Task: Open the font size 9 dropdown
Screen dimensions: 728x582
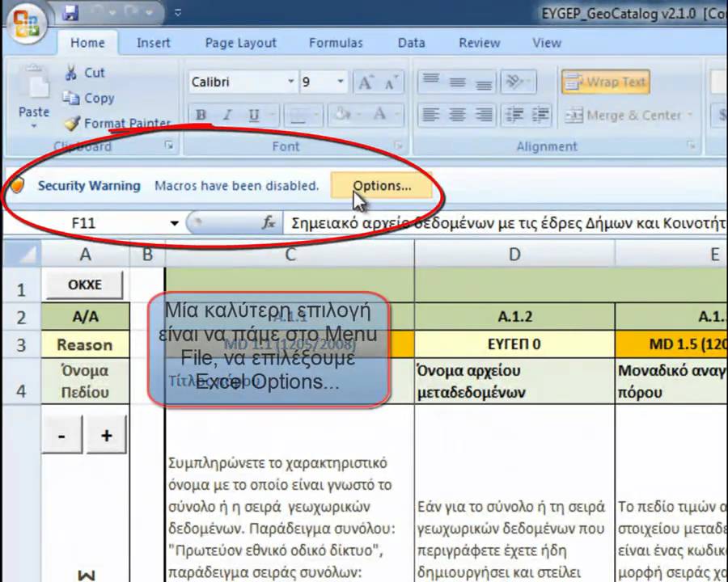Action: [341, 82]
